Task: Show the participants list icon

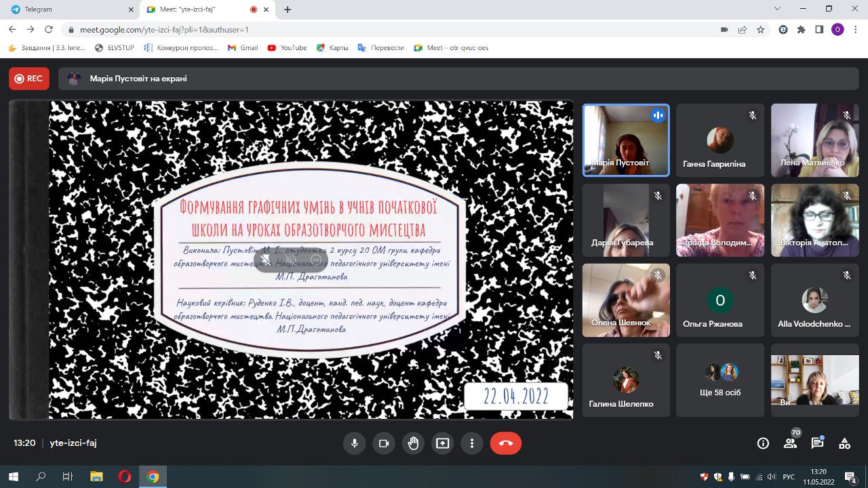Action: 790,443
